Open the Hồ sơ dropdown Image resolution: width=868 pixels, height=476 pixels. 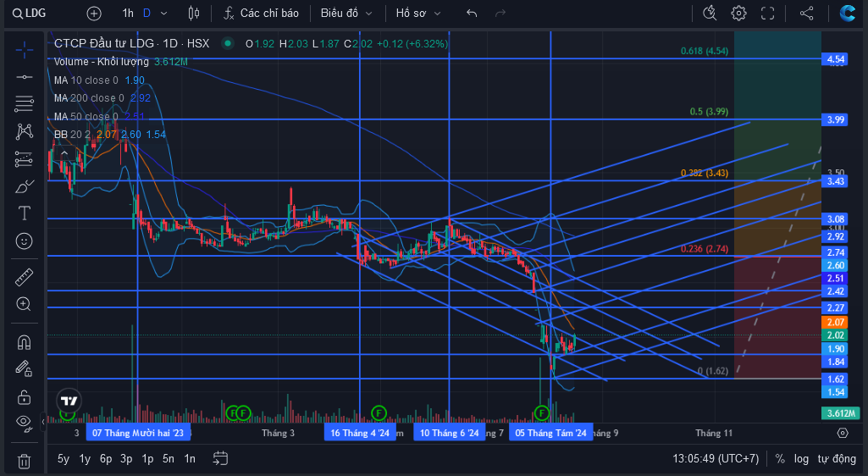coord(418,14)
